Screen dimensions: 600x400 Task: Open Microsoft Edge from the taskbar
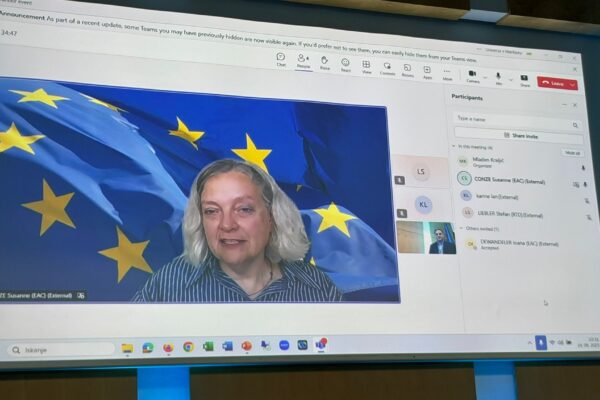[x=148, y=348]
